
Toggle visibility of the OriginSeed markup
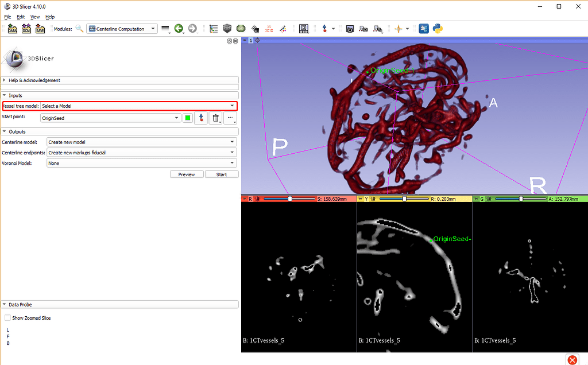187,117
